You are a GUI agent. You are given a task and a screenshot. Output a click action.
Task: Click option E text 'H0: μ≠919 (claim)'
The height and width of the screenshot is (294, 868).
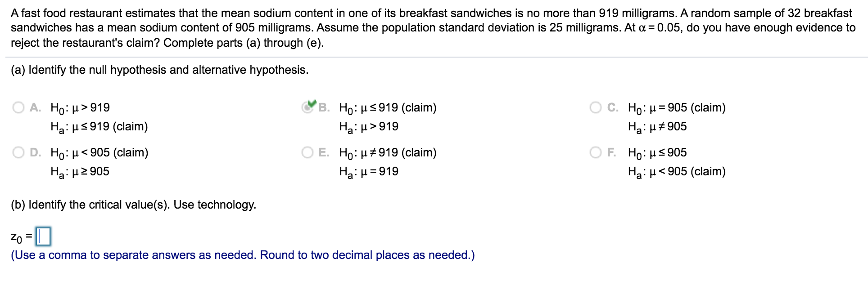click(387, 153)
